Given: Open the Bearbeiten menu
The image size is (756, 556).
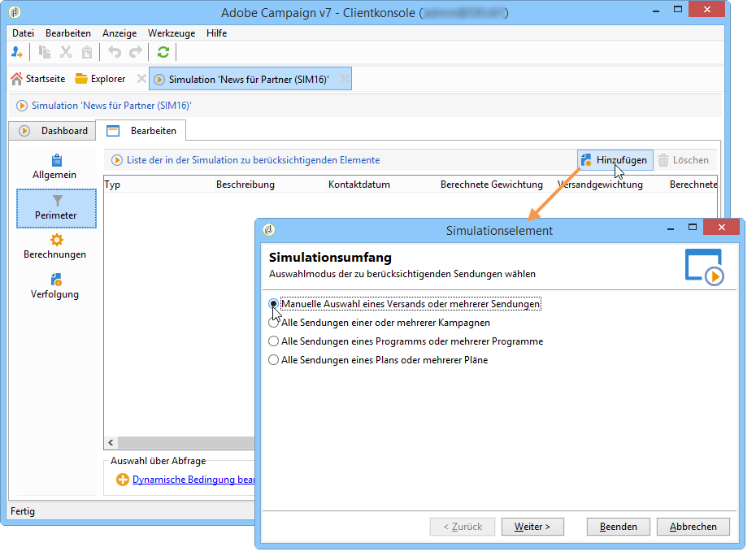Looking at the screenshot, I should tap(68, 33).
